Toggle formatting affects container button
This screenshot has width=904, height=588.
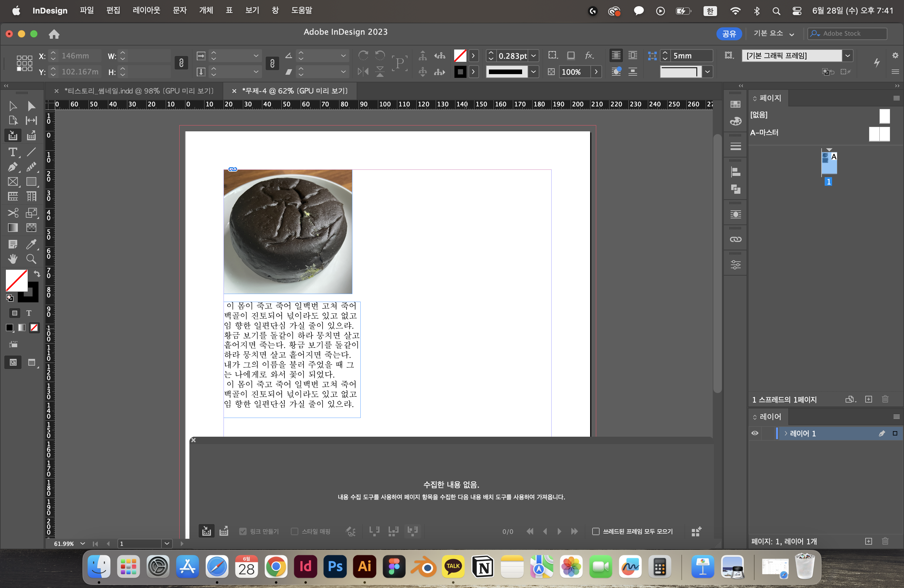[14, 313]
